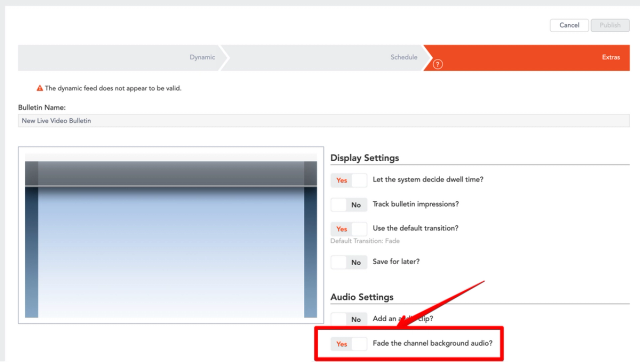This screenshot has width=640, height=362.
Task: Toggle Use the default transition switch
Action: 349,229
